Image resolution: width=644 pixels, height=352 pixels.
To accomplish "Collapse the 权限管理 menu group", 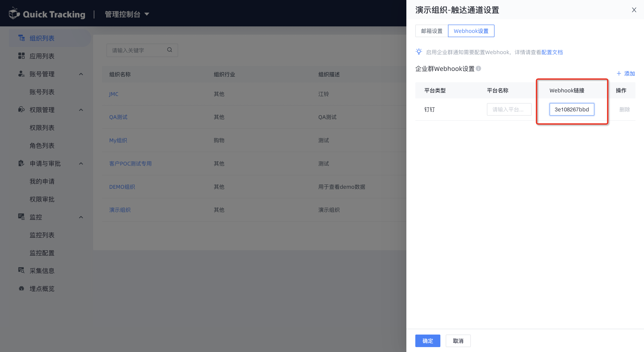I will 81,110.
